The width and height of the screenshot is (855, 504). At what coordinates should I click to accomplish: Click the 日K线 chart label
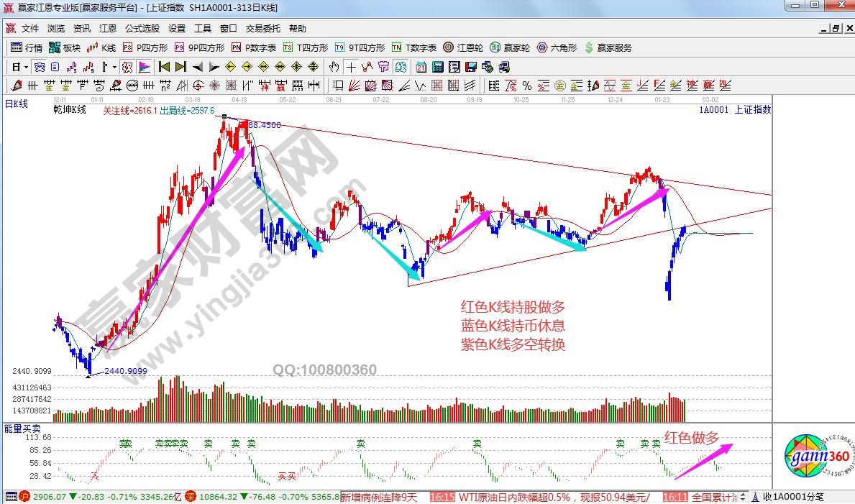pyautogui.click(x=17, y=104)
